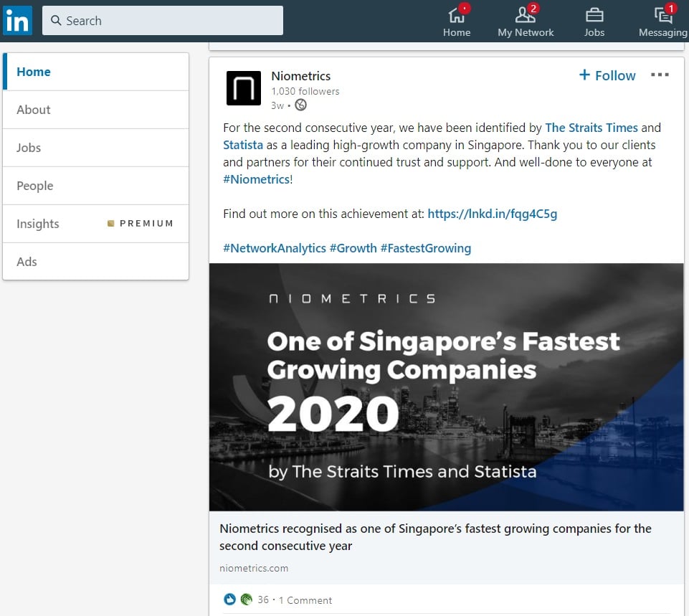The width and height of the screenshot is (689, 616).
Task: Click the #FastestGrowing hashtag
Action: tap(426, 248)
